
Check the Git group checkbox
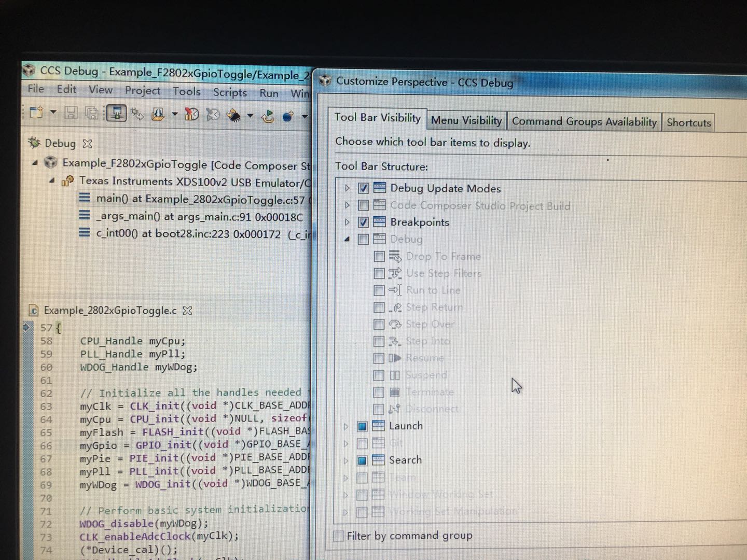tap(362, 443)
